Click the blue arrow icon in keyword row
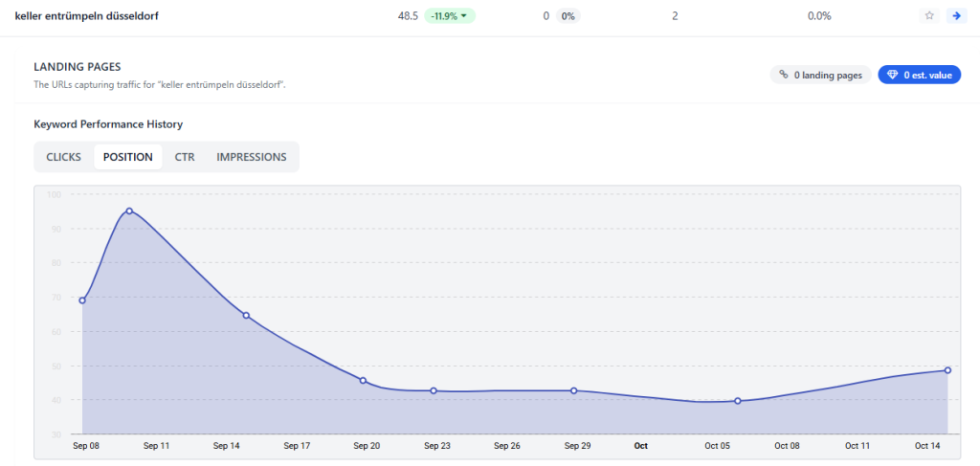The image size is (980, 466). (x=954, y=16)
